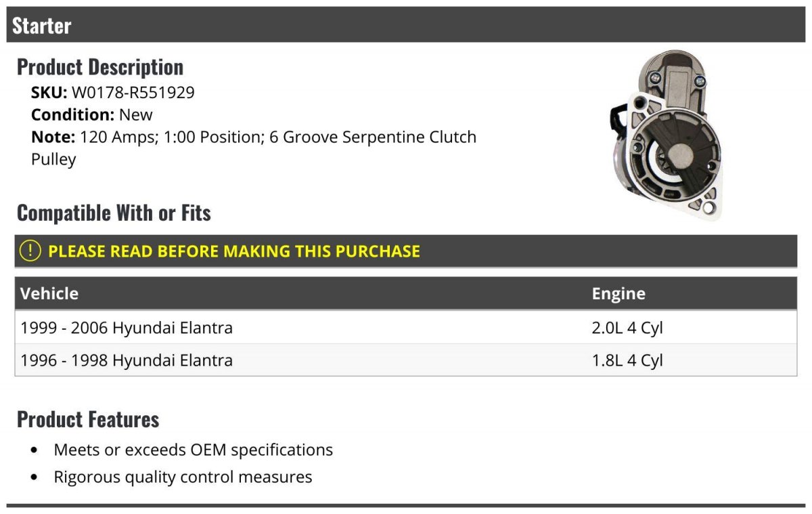
Task: Click the exclamation warning icon
Action: [x=30, y=251]
